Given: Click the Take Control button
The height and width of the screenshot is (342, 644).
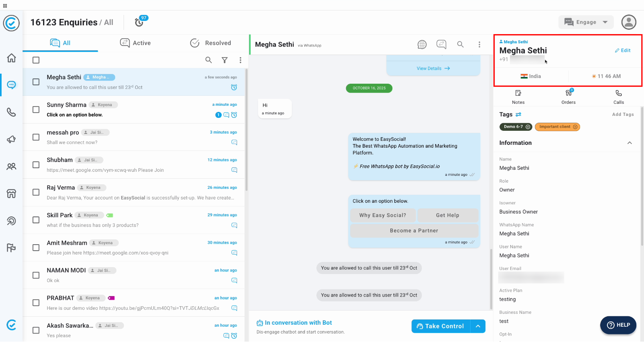Looking at the screenshot, I should [x=441, y=326].
